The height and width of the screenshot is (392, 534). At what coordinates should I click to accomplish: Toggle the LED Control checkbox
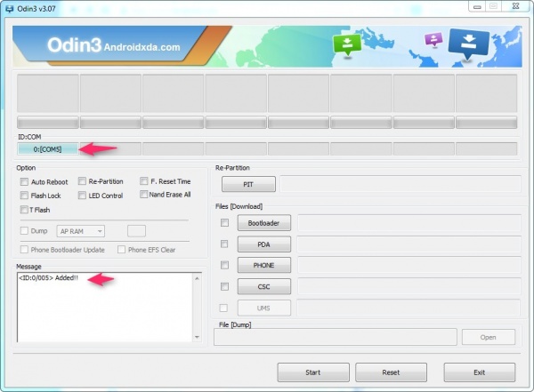[x=82, y=196]
